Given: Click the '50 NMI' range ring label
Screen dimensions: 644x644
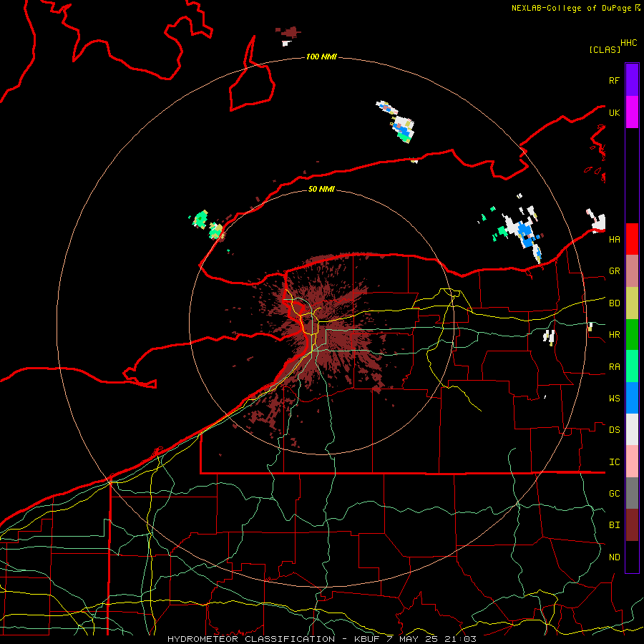Looking at the screenshot, I should coord(321,189).
